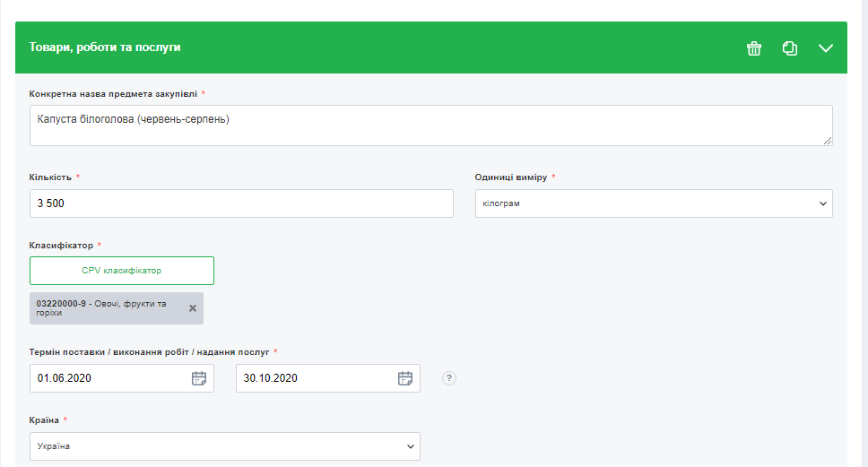This screenshot has height=467, width=868.
Task: Focus the item name text area
Action: [430, 125]
